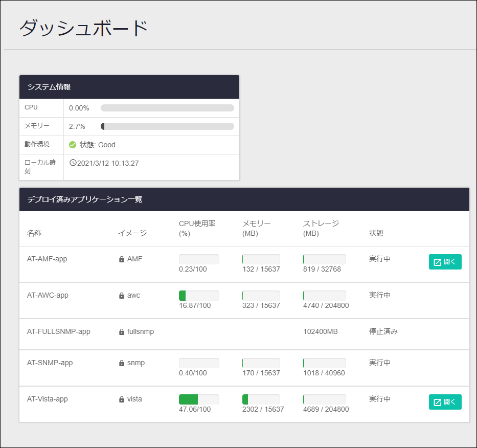The width and height of the screenshot is (477, 448).
Task: Open the AT-Vista-app with 開く button
Action: (445, 402)
